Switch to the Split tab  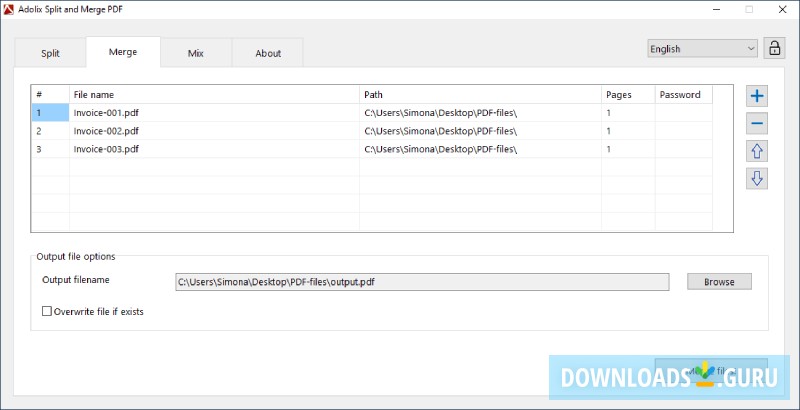50,53
